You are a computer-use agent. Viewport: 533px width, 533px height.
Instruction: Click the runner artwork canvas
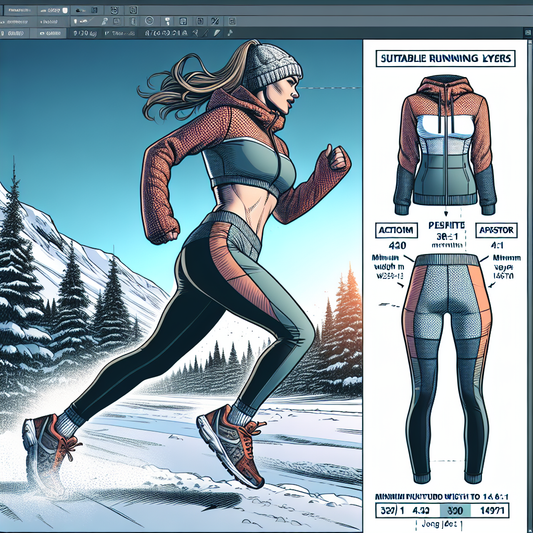(181, 286)
